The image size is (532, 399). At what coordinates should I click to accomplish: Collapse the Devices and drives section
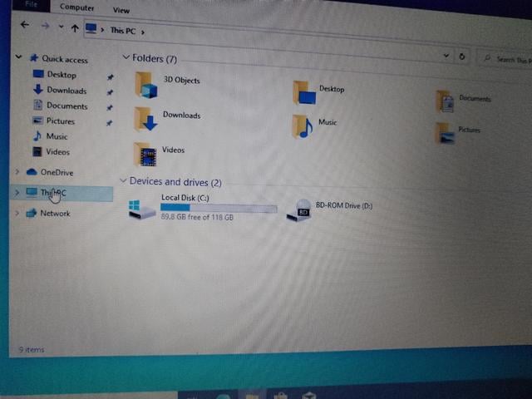coord(123,180)
